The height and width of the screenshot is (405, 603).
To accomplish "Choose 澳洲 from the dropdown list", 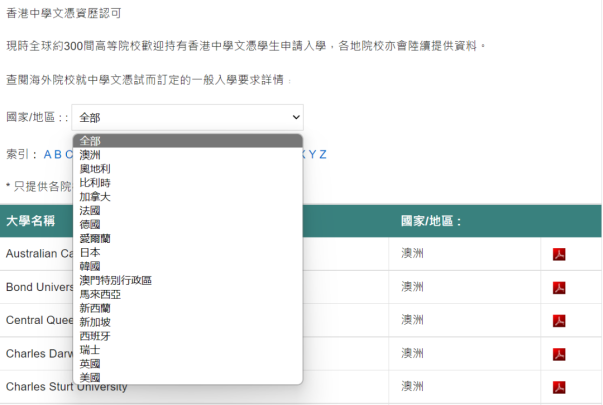I will coord(90,155).
